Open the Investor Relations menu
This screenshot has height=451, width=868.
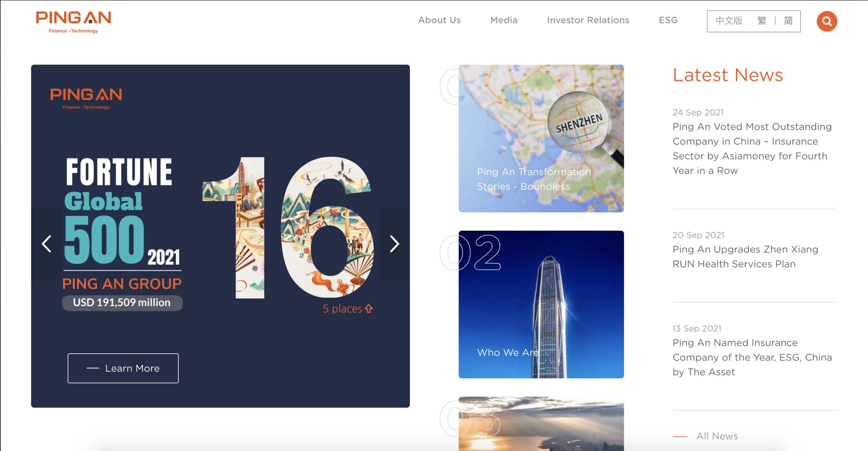tap(588, 20)
